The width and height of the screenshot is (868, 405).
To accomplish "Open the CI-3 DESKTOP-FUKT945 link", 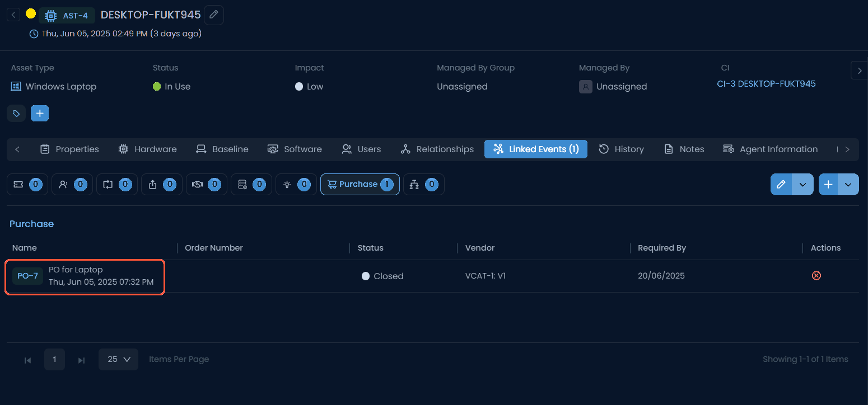I will [766, 84].
